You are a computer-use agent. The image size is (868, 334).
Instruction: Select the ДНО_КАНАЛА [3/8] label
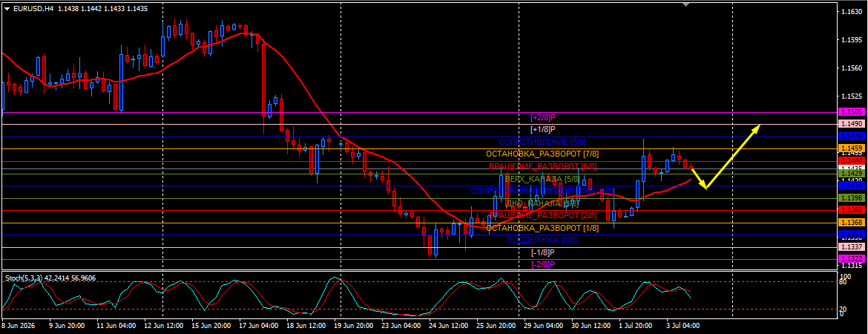coord(542,204)
